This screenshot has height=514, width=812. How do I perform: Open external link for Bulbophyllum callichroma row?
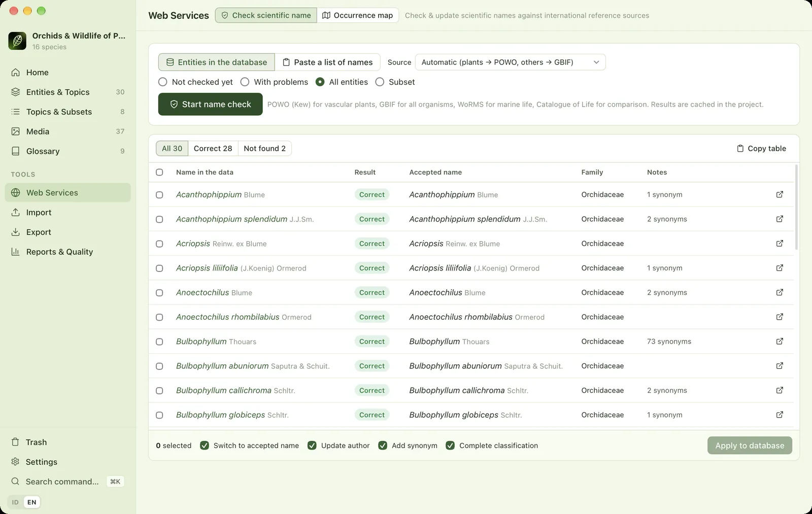pos(780,390)
